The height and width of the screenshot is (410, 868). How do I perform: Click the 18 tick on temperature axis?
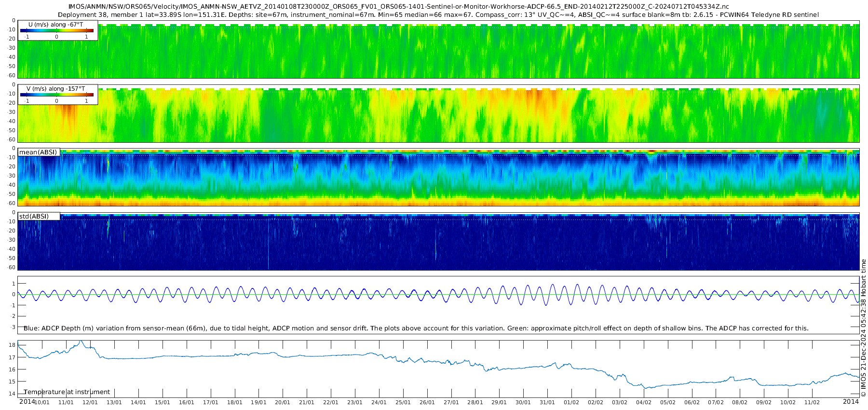pyautogui.click(x=12, y=345)
